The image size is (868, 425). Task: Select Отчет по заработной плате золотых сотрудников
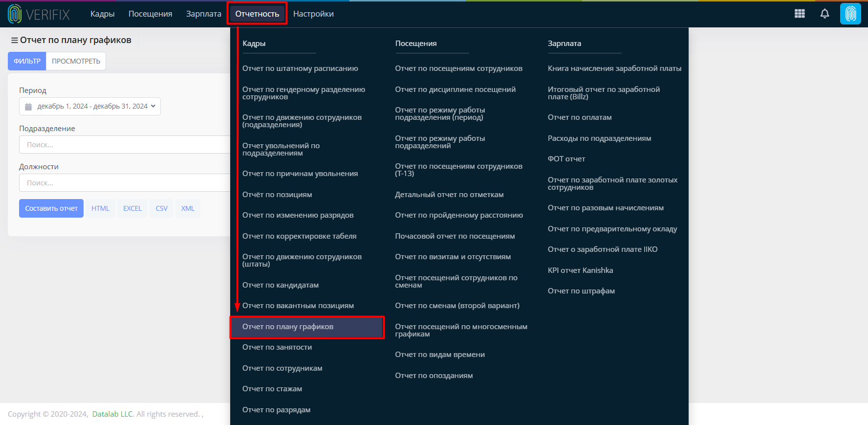pyautogui.click(x=612, y=183)
